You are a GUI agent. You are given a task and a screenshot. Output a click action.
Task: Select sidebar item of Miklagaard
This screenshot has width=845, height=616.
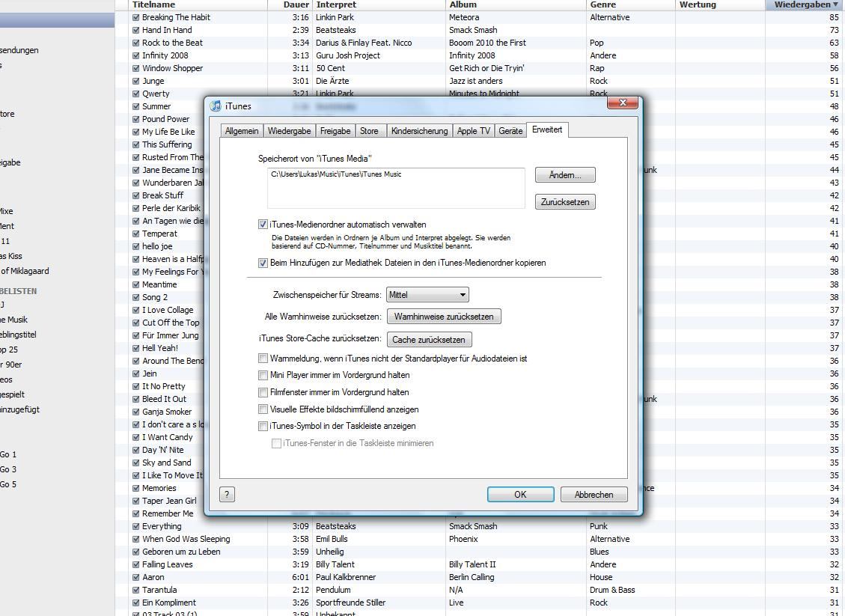(x=24, y=271)
